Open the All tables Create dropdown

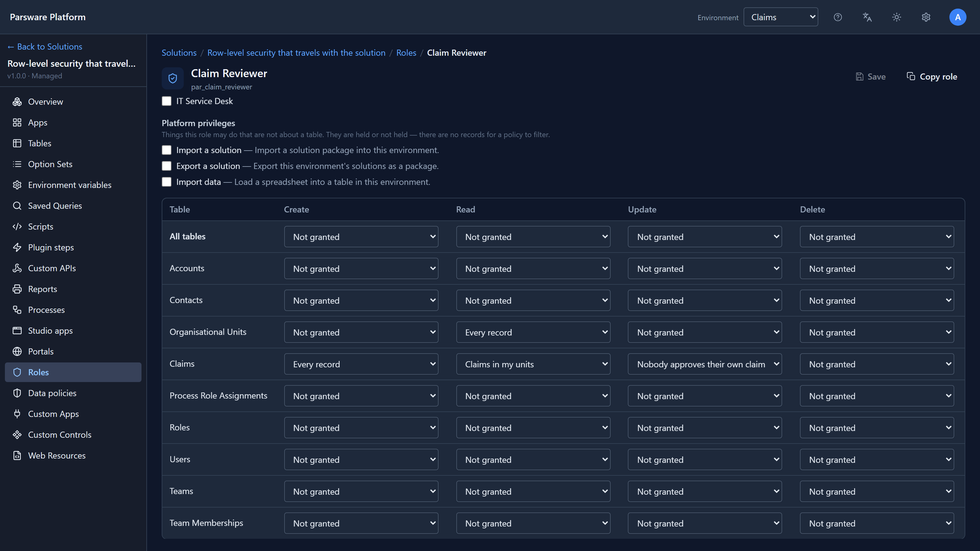click(x=361, y=237)
